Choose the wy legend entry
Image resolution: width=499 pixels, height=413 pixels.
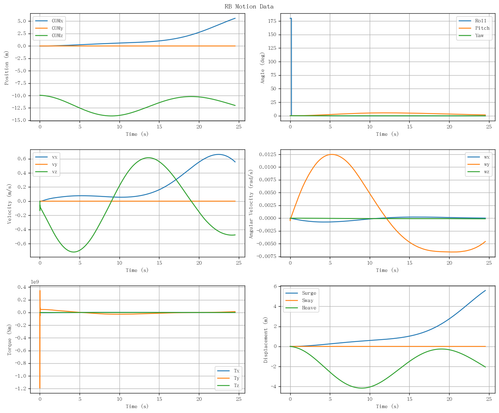[479, 164]
